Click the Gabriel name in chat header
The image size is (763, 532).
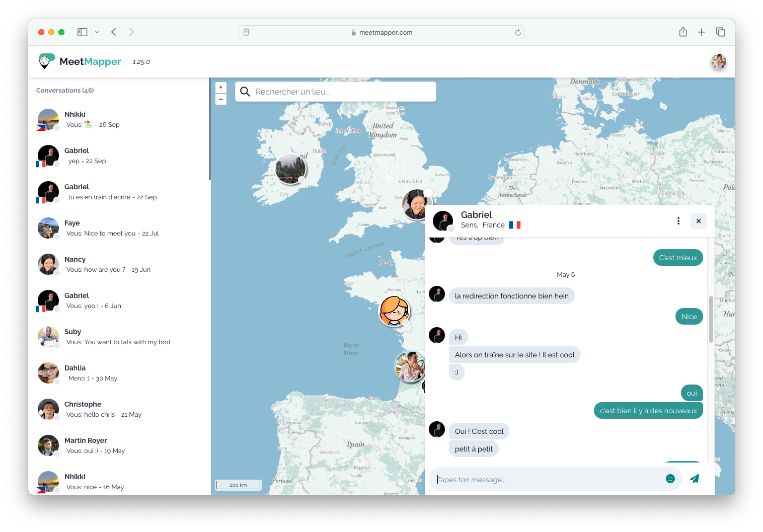pos(476,215)
